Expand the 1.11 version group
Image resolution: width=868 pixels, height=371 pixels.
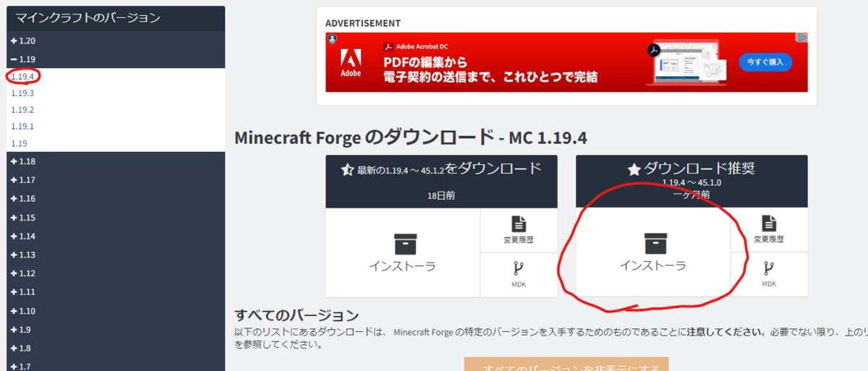pos(23,292)
